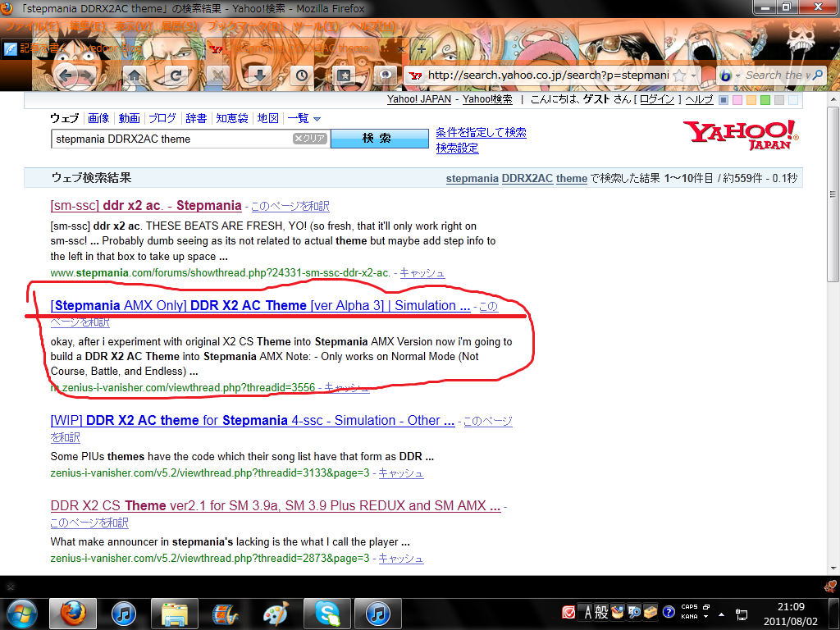The height and width of the screenshot is (630, 840).
Task: Open the ツール menu
Action: [316, 26]
